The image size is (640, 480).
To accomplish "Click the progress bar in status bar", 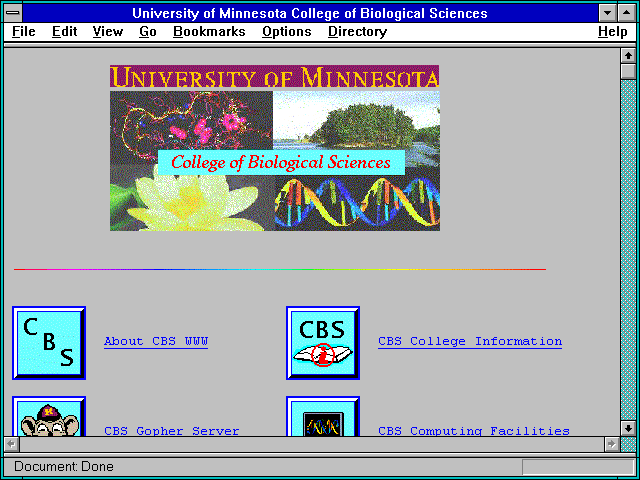I will click(x=578, y=467).
